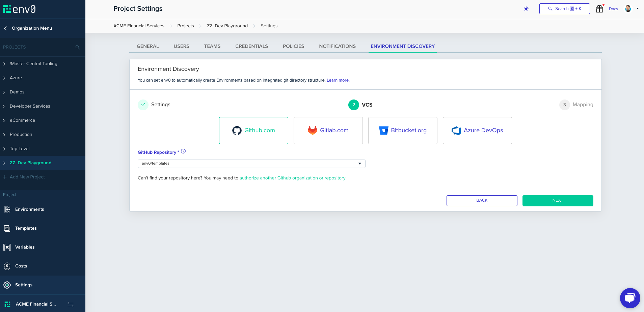Switch to the Users tab
644x312 pixels.
coord(181,46)
